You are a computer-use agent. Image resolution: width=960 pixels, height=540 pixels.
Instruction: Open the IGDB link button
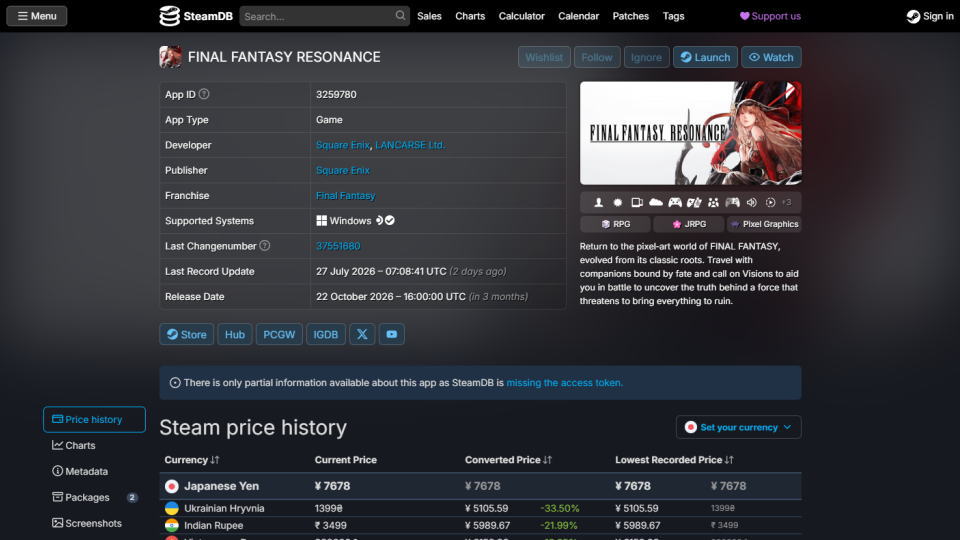[x=325, y=334]
